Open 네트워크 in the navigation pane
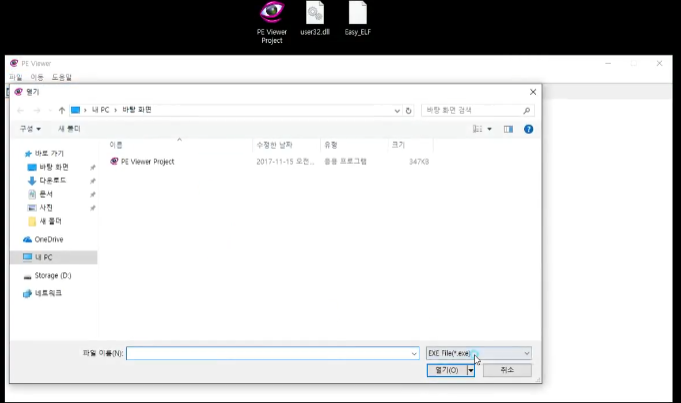This screenshot has width=681, height=403. pyautogui.click(x=47, y=293)
